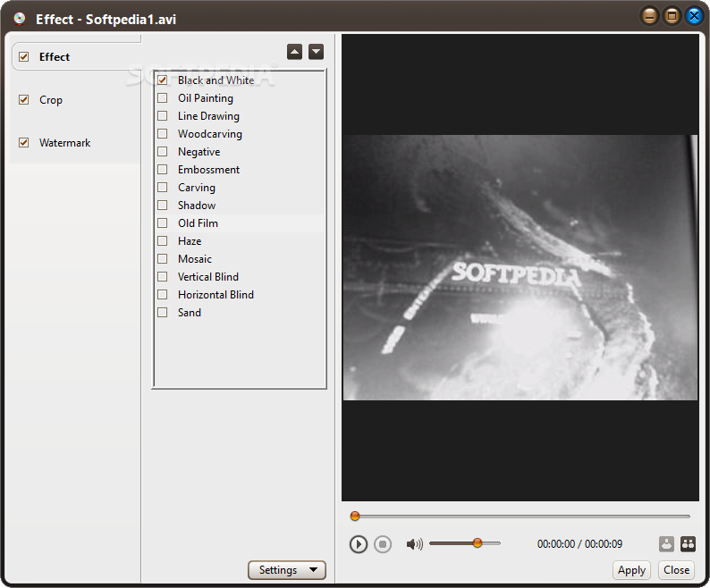Select the Sand label in list
This screenshot has height=588, width=710.
[x=190, y=313]
